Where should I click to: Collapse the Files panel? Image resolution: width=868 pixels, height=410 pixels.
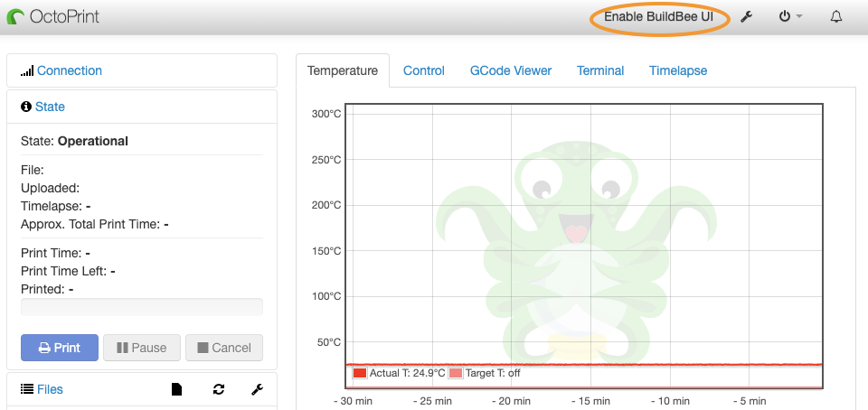[x=50, y=389]
